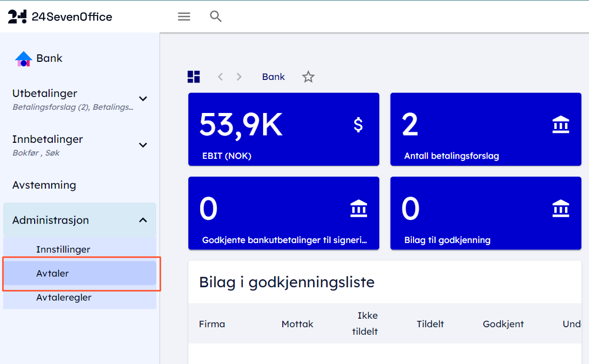
Task: Click the search magnifier icon
Action: pyautogui.click(x=216, y=17)
